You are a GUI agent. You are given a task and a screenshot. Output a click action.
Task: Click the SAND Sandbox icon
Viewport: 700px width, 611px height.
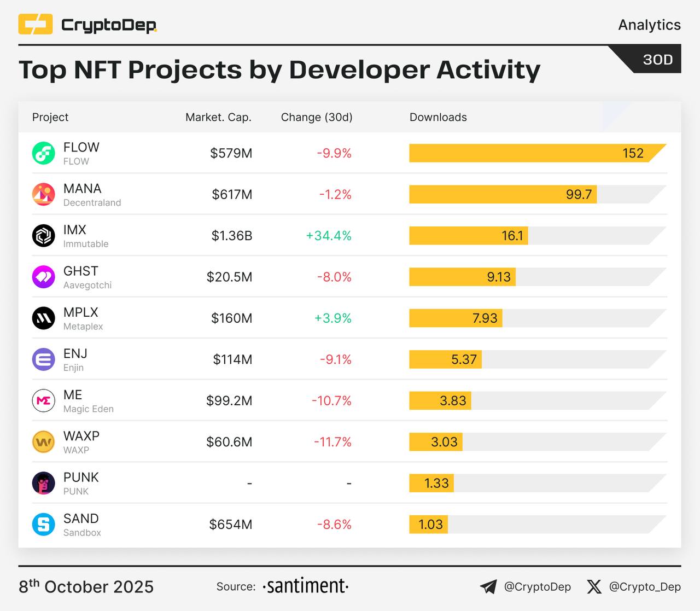(x=43, y=525)
